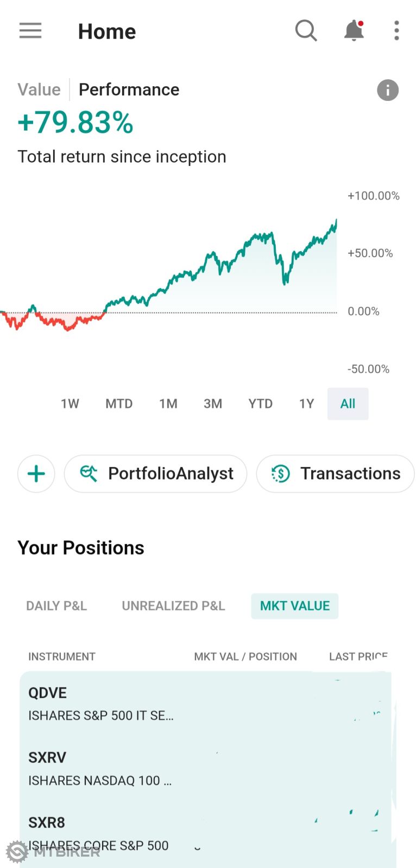Show the 1Y performance range

pyautogui.click(x=306, y=404)
